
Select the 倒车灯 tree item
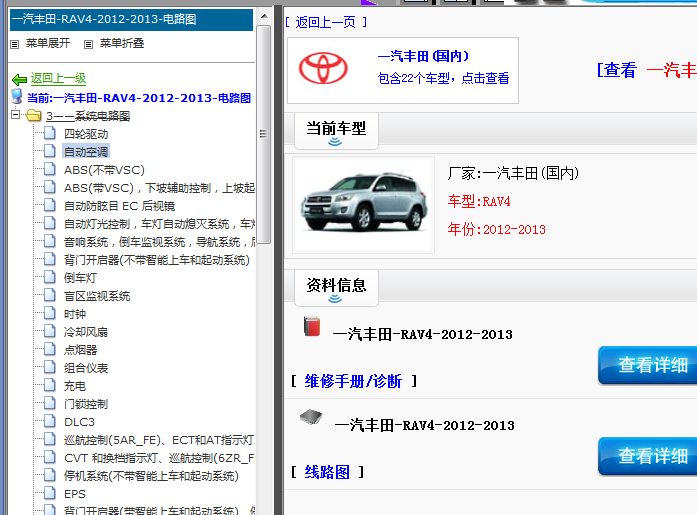(80, 278)
